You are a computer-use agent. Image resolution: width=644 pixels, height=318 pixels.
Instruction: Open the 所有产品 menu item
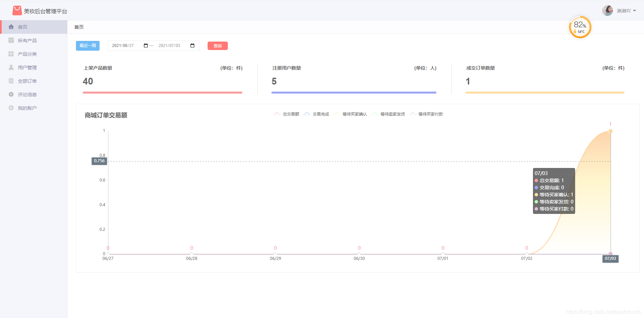34,41
